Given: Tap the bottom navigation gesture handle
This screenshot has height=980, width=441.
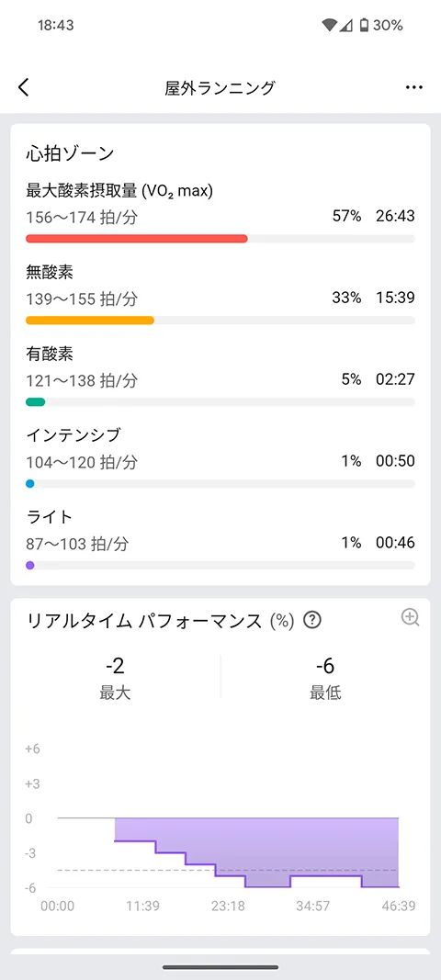Looking at the screenshot, I should tap(220, 967).
